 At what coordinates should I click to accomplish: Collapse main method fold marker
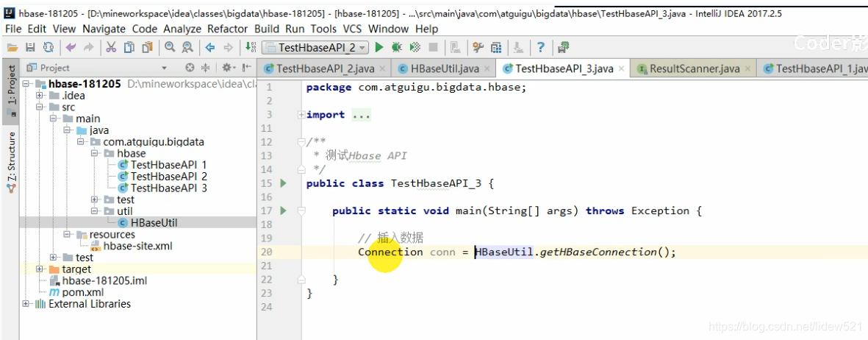click(x=301, y=210)
